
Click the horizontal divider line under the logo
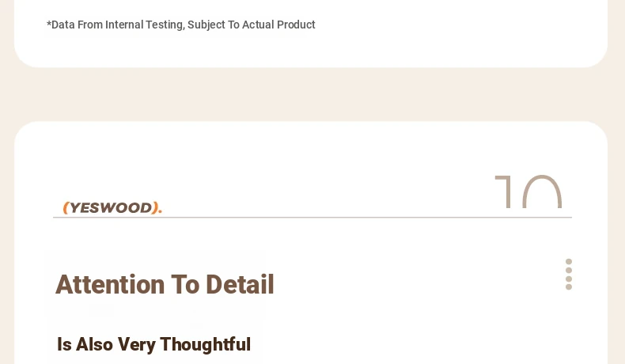click(x=312, y=218)
